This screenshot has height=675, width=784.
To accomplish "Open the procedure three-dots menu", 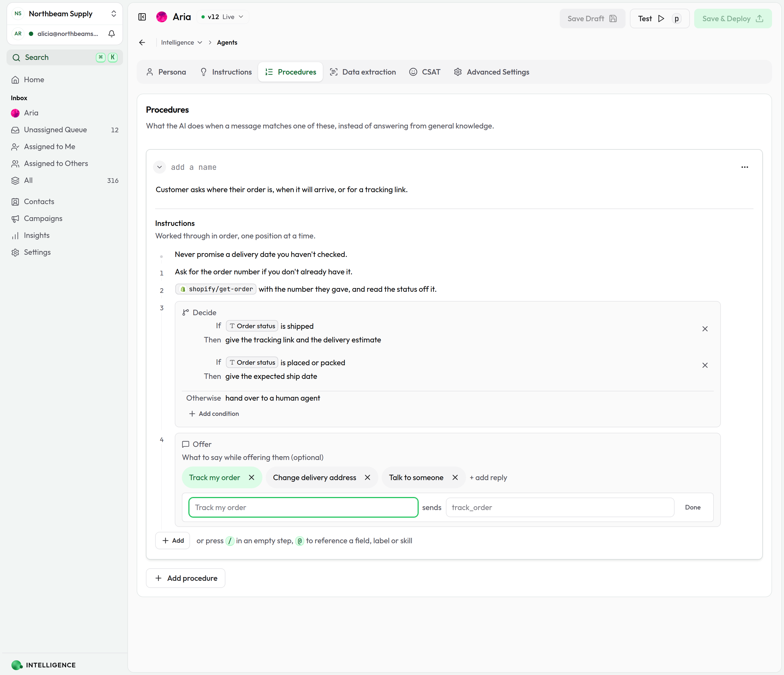I will point(744,167).
